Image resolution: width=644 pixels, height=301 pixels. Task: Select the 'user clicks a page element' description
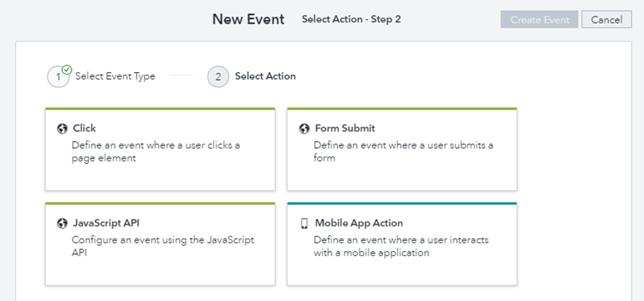click(x=156, y=151)
